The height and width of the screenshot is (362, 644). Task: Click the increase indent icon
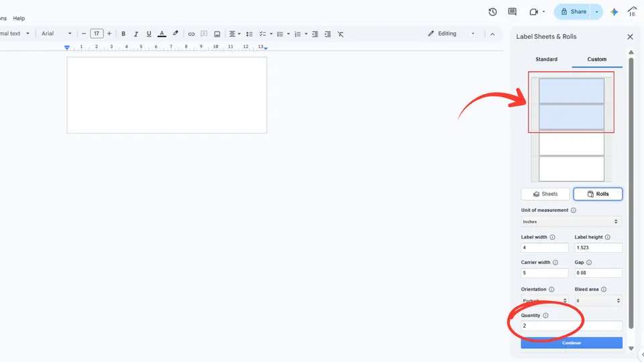tap(328, 34)
